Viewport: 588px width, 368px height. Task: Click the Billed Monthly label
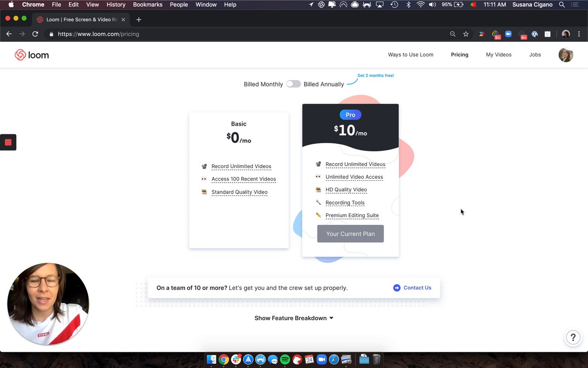click(263, 84)
